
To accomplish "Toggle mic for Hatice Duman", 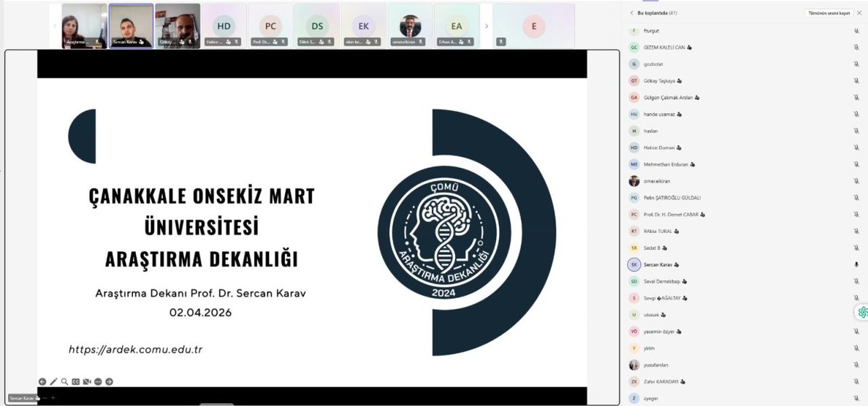I will coord(856,148).
